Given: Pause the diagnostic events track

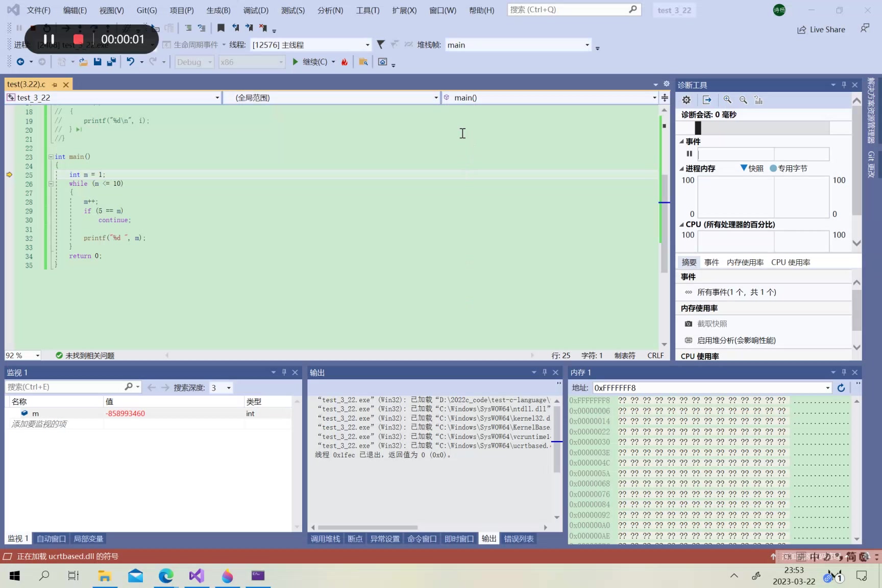Looking at the screenshot, I should point(689,154).
